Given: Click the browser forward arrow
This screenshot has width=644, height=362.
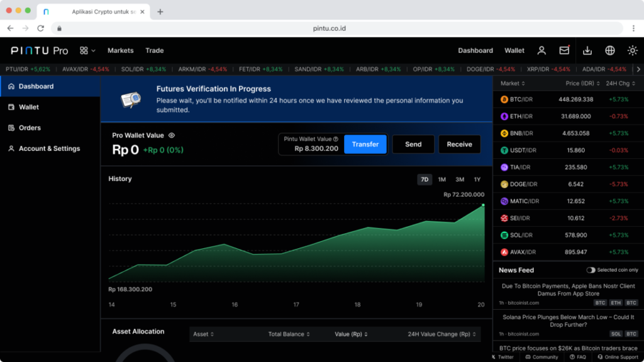Looking at the screenshot, I should [25, 28].
